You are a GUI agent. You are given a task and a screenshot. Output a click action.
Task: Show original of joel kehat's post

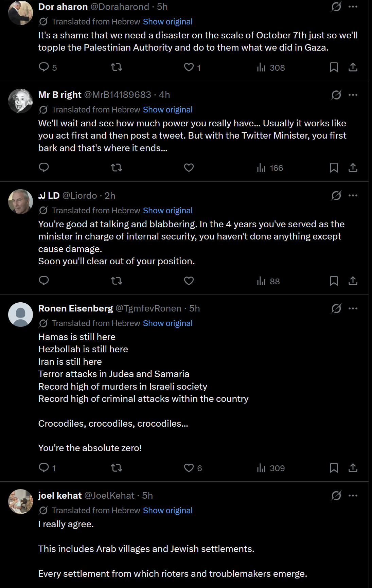coord(168,511)
